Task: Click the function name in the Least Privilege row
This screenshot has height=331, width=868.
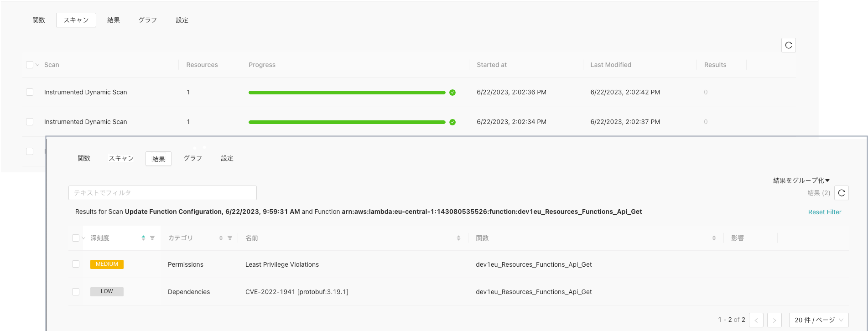Action: [x=534, y=264]
